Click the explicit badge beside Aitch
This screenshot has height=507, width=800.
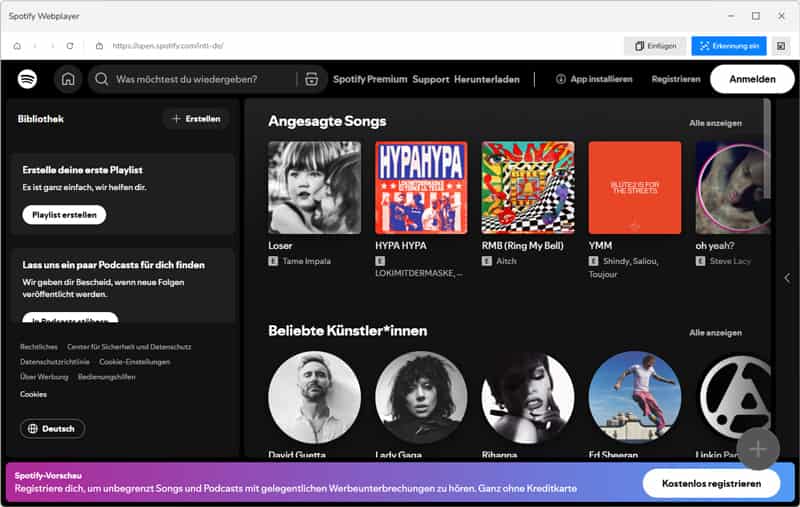(x=486, y=261)
